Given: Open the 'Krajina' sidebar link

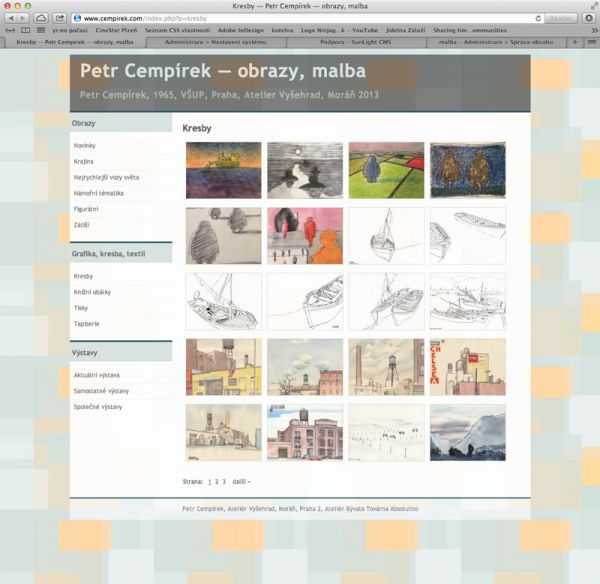Looking at the screenshot, I should click(83, 161).
